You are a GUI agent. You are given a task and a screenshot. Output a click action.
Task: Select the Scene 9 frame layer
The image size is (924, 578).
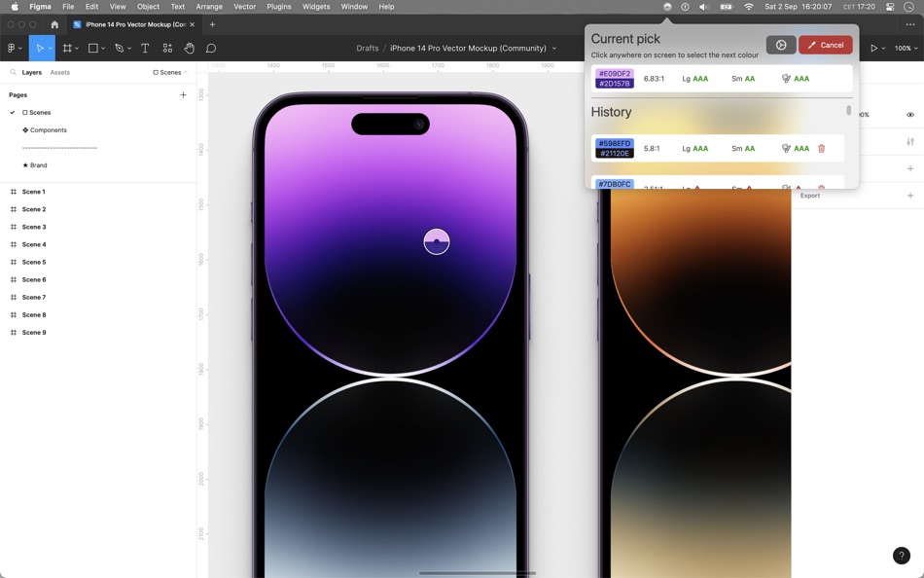click(x=34, y=333)
